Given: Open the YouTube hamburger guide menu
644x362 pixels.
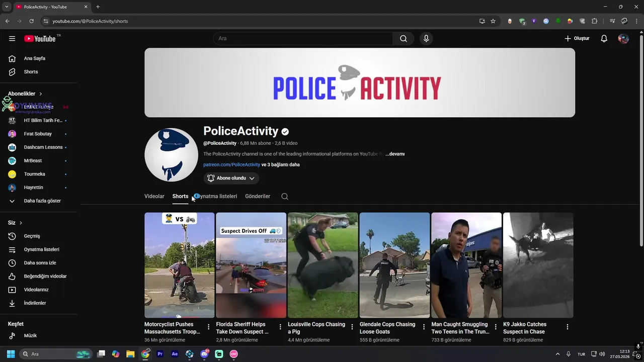Looking at the screenshot, I should [12, 39].
